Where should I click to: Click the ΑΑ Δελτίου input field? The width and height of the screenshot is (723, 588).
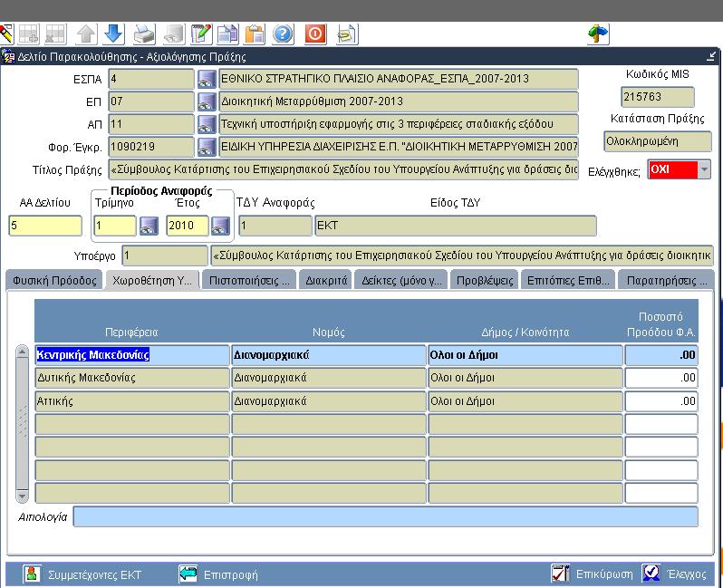click(x=45, y=226)
